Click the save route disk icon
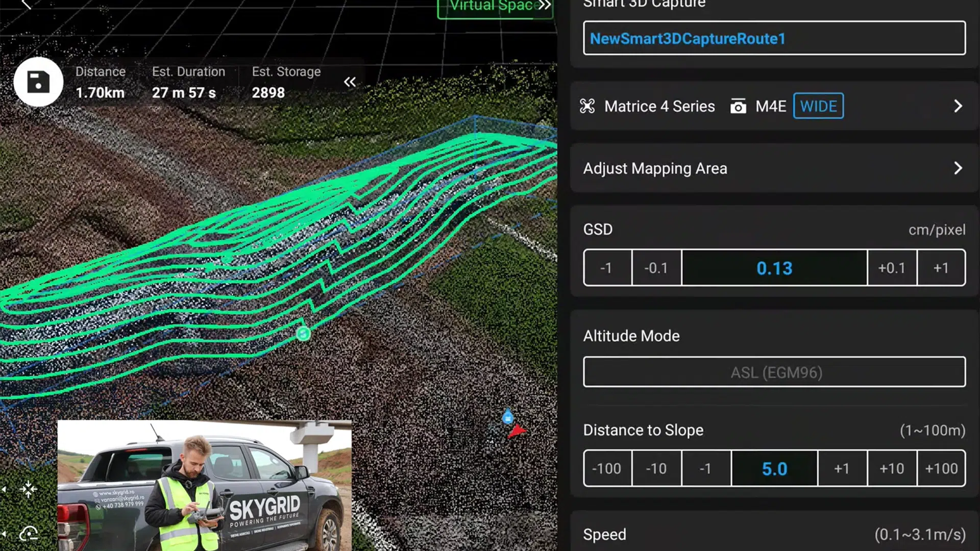This screenshot has width=980, height=551. tap(38, 82)
